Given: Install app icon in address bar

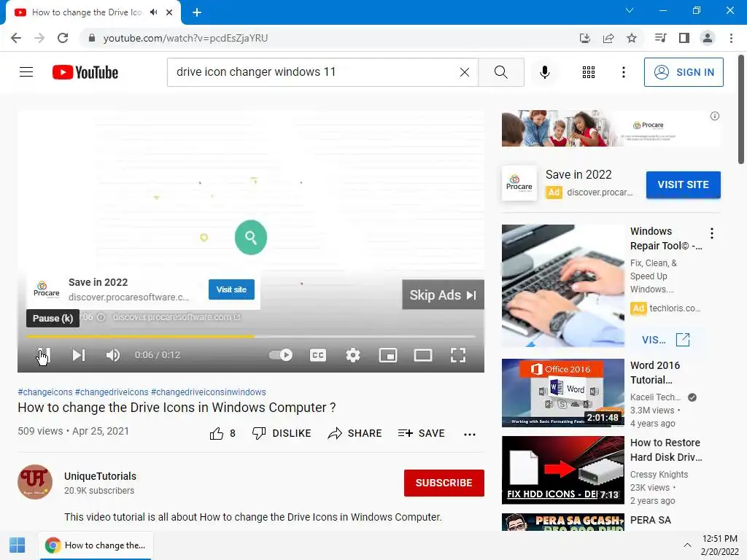Looking at the screenshot, I should click(585, 38).
